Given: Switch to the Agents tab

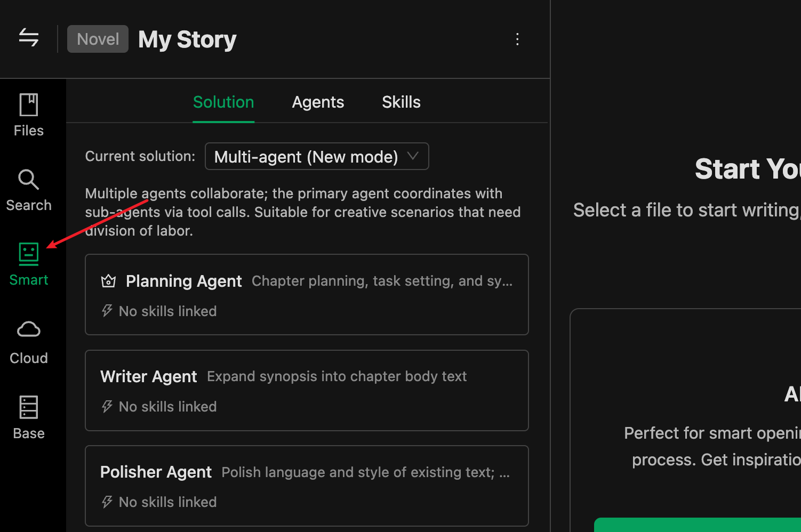Looking at the screenshot, I should point(318,102).
